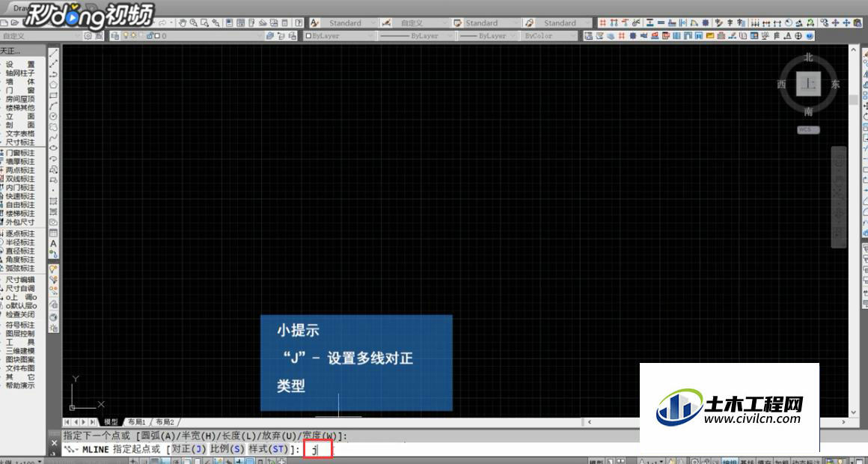Click the dimension style brush icon

(x=385, y=22)
